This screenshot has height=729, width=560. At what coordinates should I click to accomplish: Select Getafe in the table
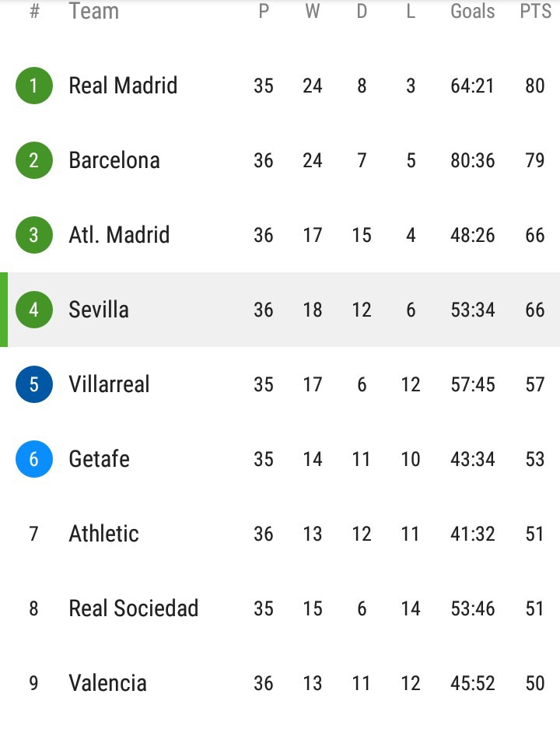click(99, 459)
